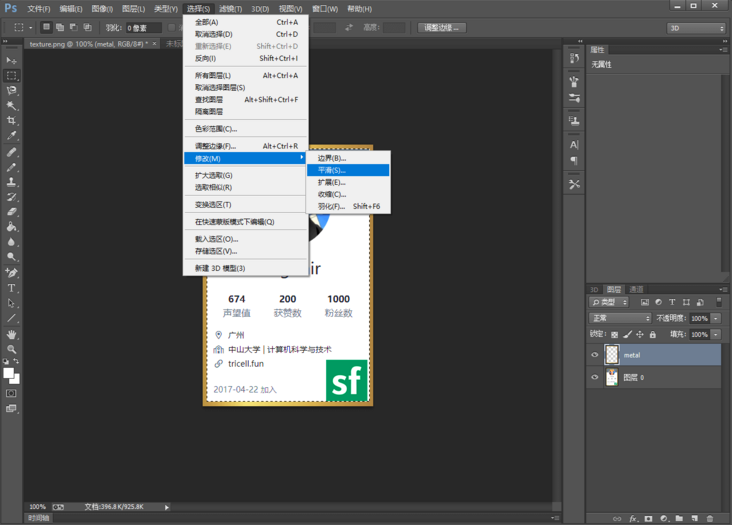This screenshot has width=732, height=525.
Task: Click 色彩范围(C)... in the Select menu
Action: (x=216, y=129)
